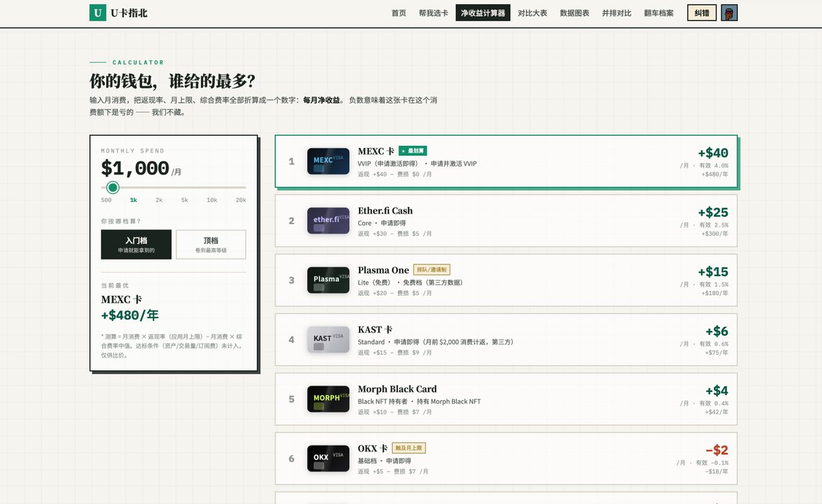Click the -$2 net income value
Screen dimensions: 822x504
(x=717, y=451)
